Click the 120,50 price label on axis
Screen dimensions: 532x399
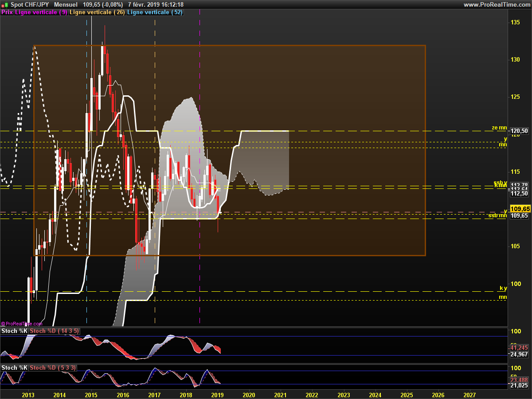[x=519, y=131]
